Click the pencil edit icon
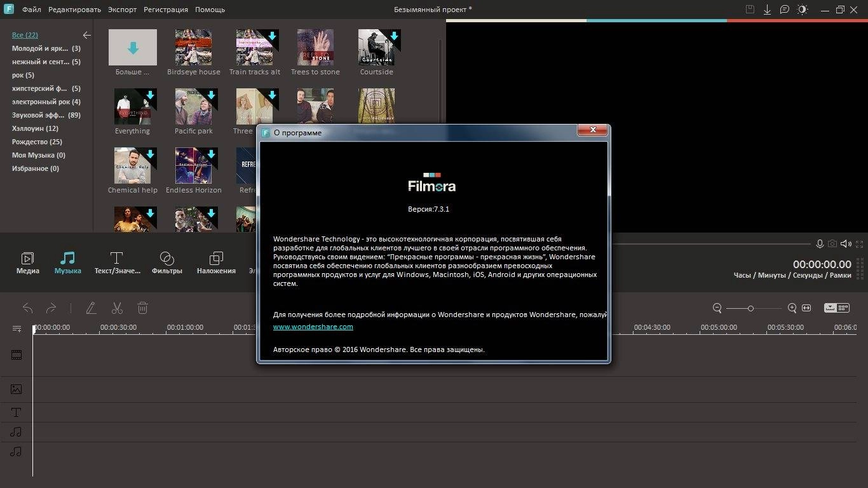The image size is (868, 488). (91, 308)
